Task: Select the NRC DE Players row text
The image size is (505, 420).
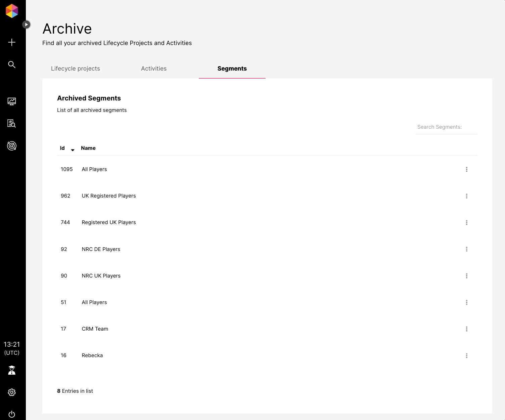Action: point(101,249)
